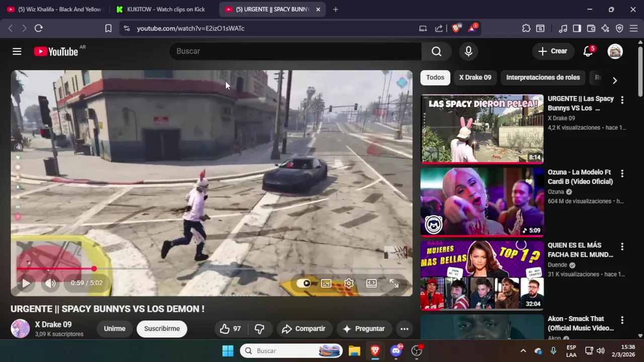Open Brave Leo AI sparkle icon
Screen dimensions: 644x362
point(605,29)
